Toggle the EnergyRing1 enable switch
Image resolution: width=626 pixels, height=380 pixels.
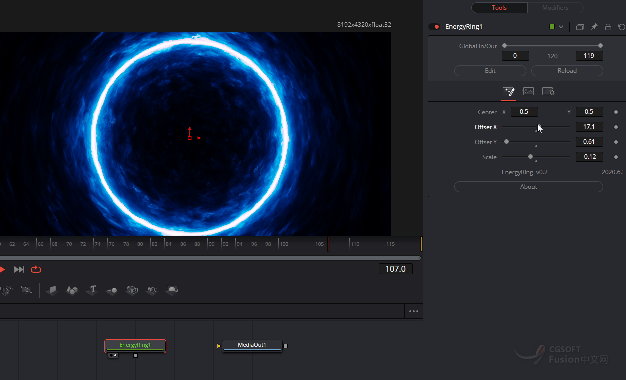(434, 27)
